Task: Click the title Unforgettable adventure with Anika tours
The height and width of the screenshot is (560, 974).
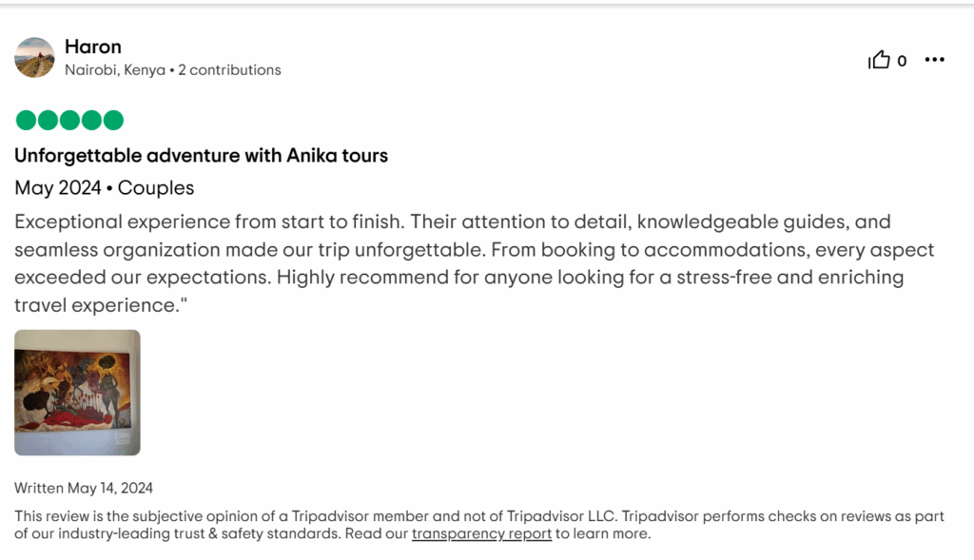Action: coord(202,155)
